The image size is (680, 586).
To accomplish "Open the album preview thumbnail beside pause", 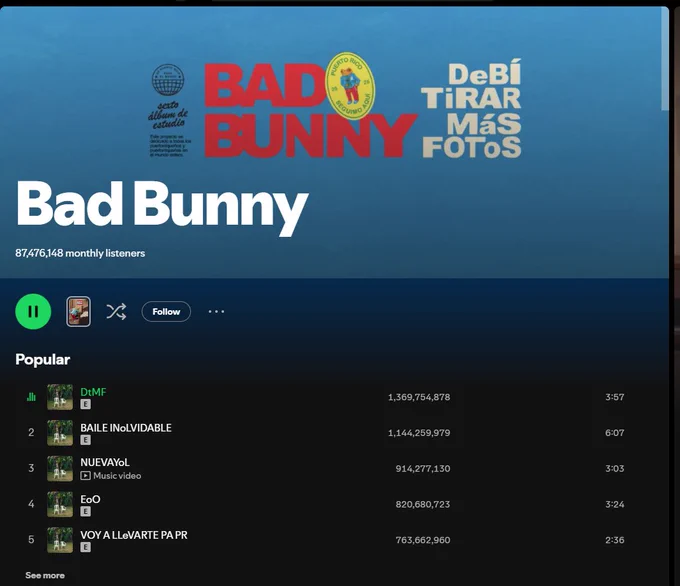I will coord(78,311).
